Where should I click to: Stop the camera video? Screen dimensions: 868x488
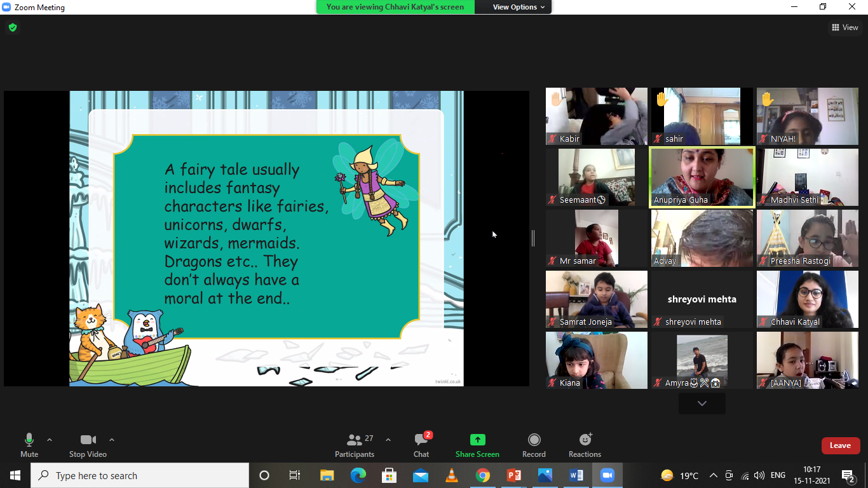click(88, 445)
